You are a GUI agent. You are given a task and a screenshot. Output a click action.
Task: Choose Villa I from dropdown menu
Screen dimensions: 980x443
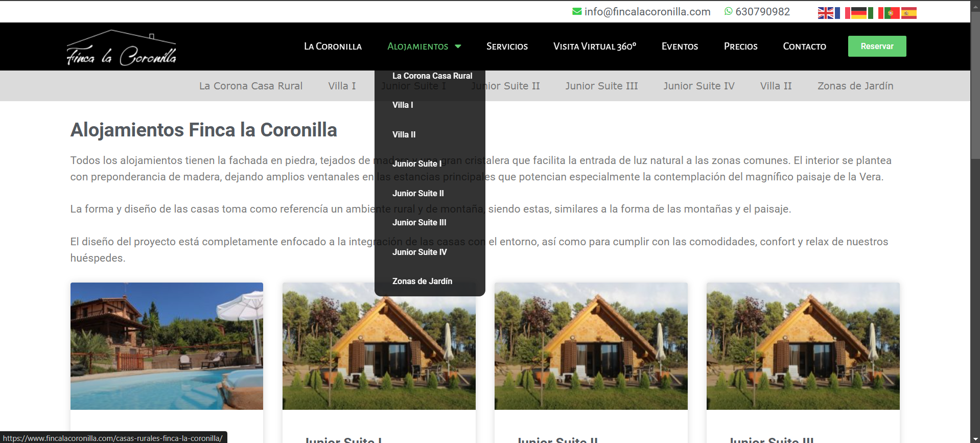(x=403, y=105)
